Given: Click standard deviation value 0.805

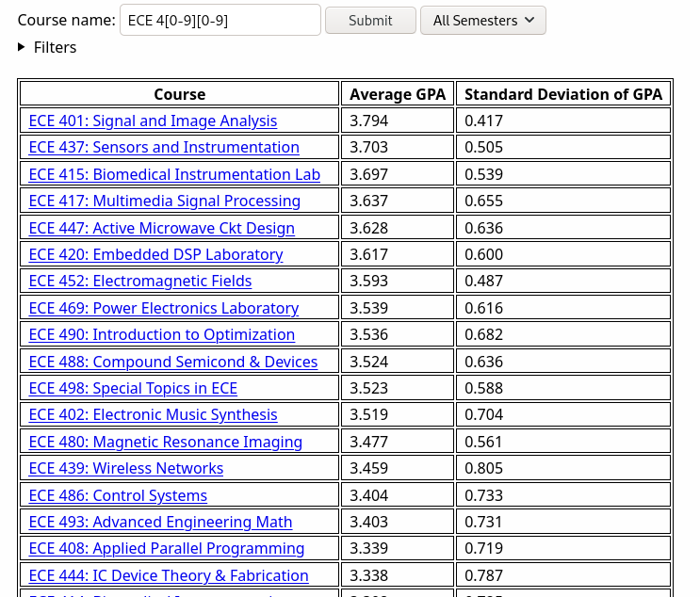Looking at the screenshot, I should [x=484, y=468].
